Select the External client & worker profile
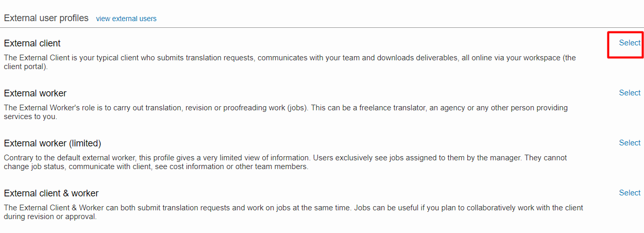Screen dimensions: 644x233 [630, 193]
